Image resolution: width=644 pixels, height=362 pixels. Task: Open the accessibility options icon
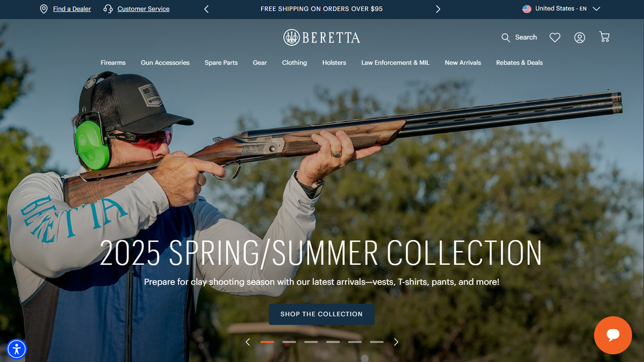(x=17, y=349)
